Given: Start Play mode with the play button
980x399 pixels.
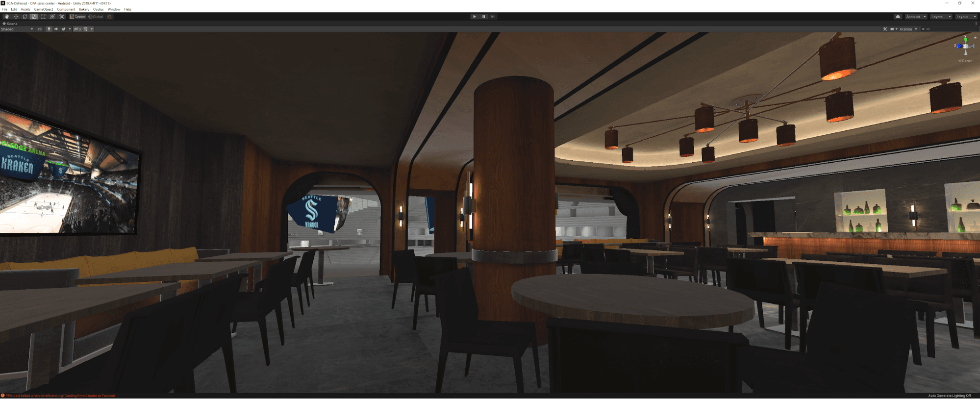Looking at the screenshot, I should pyautogui.click(x=474, y=17).
